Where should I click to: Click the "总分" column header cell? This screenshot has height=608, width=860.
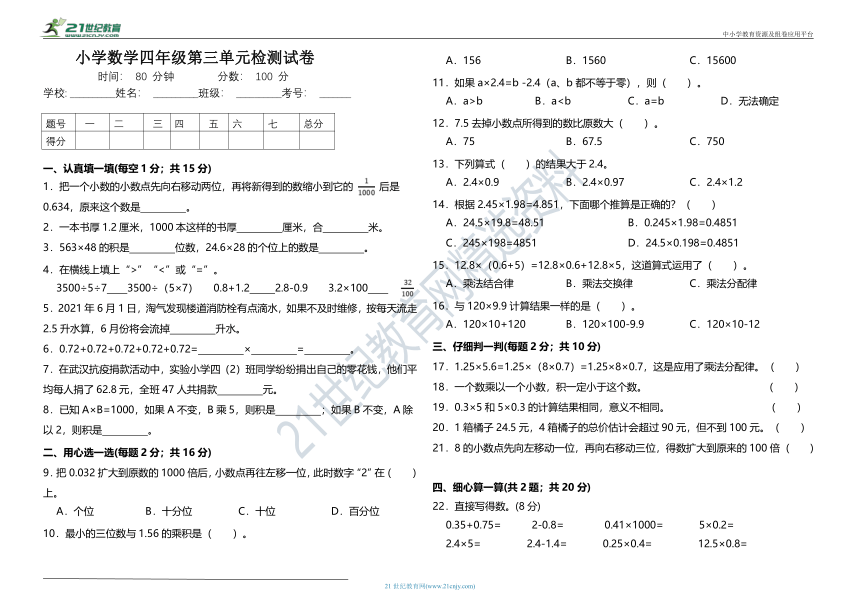(317, 123)
